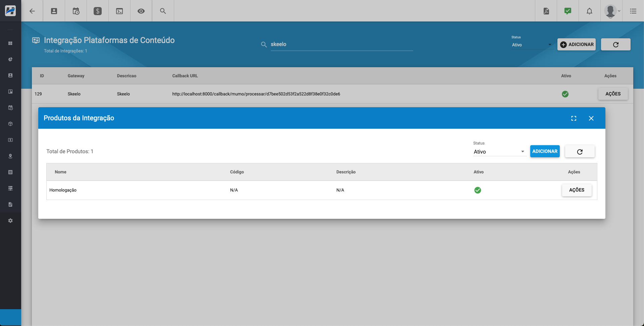Viewport: 644px width, 326px height.
Task: Open AÇÕES menu for the Skeelo row
Action: coord(613,94)
